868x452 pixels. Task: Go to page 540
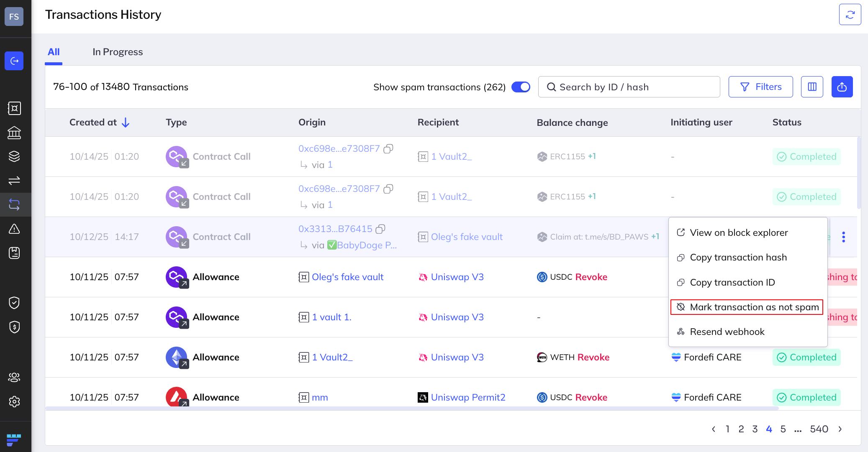(x=819, y=429)
